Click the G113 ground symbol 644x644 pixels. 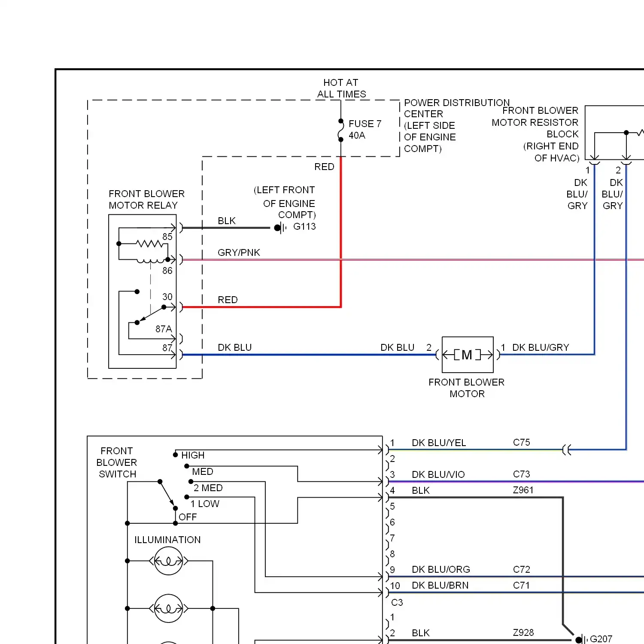click(x=280, y=228)
